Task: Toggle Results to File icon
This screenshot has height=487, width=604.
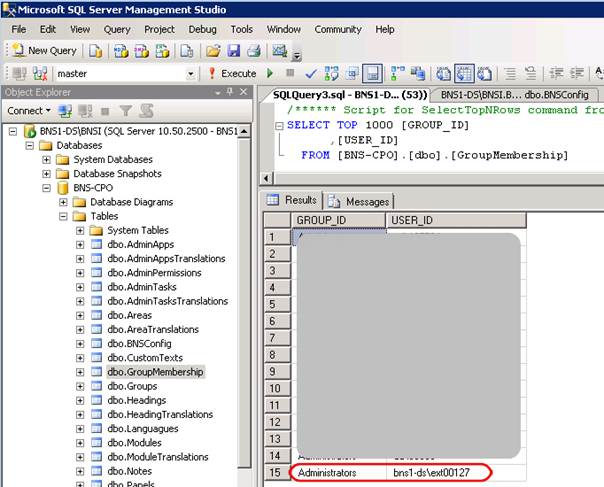Action: coord(485,73)
